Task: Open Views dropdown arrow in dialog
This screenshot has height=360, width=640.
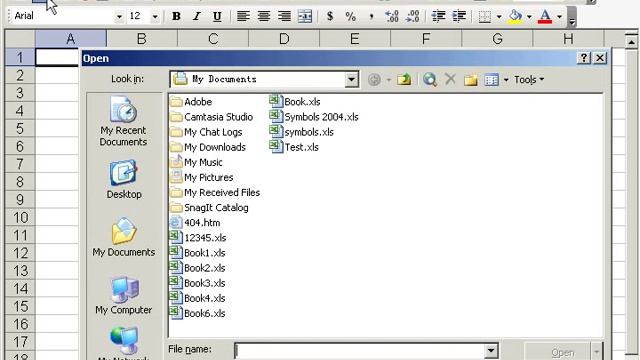Action: [x=506, y=80]
